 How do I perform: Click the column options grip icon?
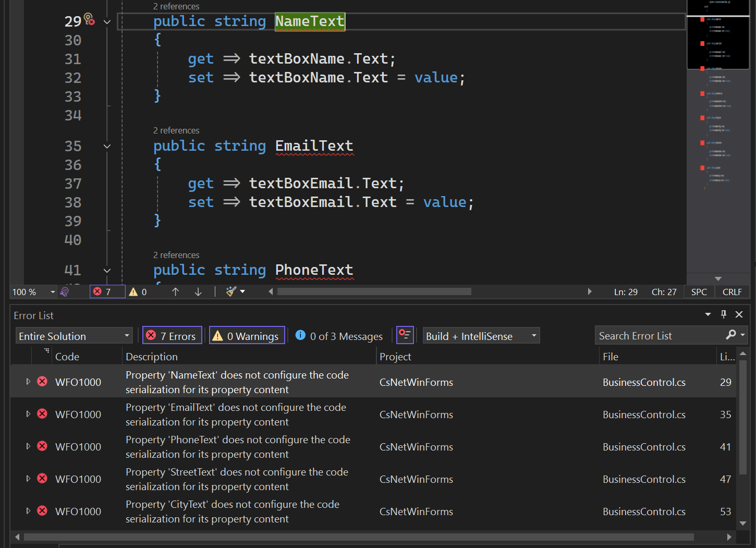point(47,350)
